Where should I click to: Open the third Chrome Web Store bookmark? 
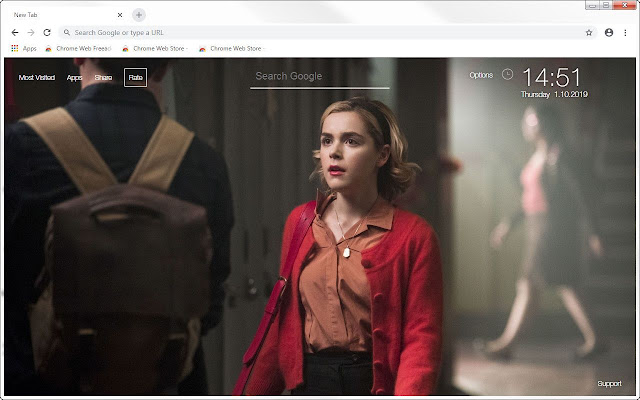pyautogui.click(x=232, y=49)
